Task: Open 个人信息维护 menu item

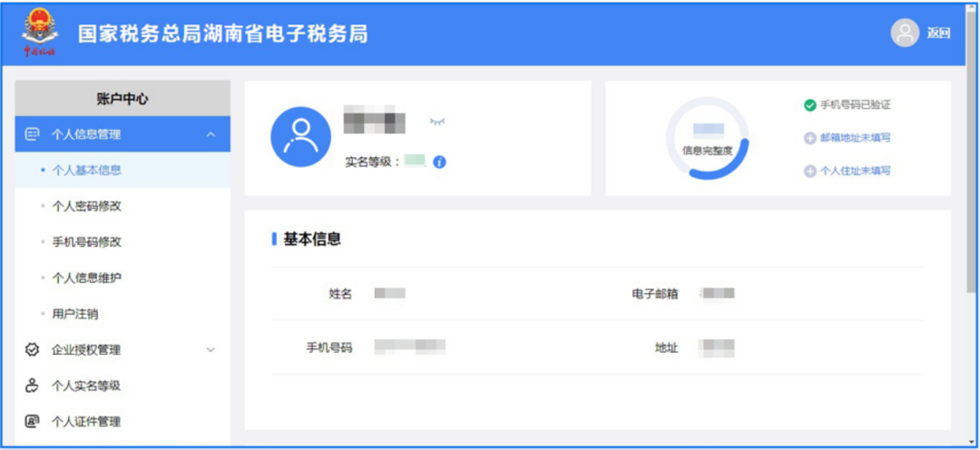Action: point(122,278)
